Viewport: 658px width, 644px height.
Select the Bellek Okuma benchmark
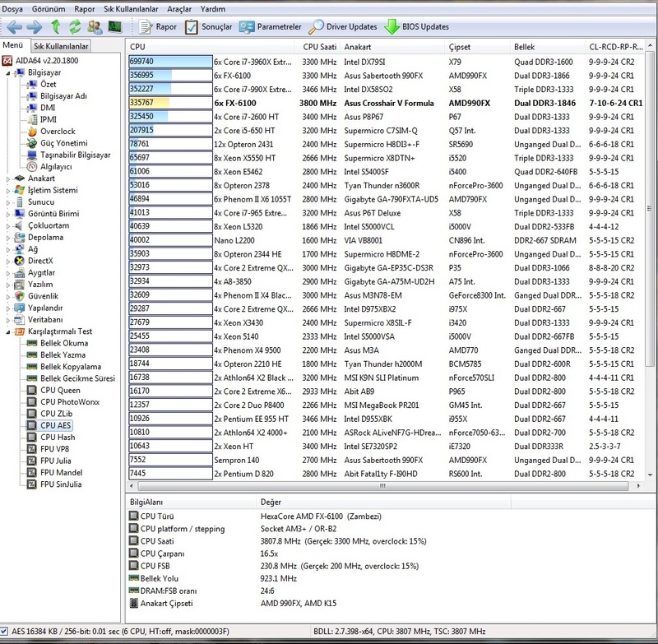click(x=64, y=343)
